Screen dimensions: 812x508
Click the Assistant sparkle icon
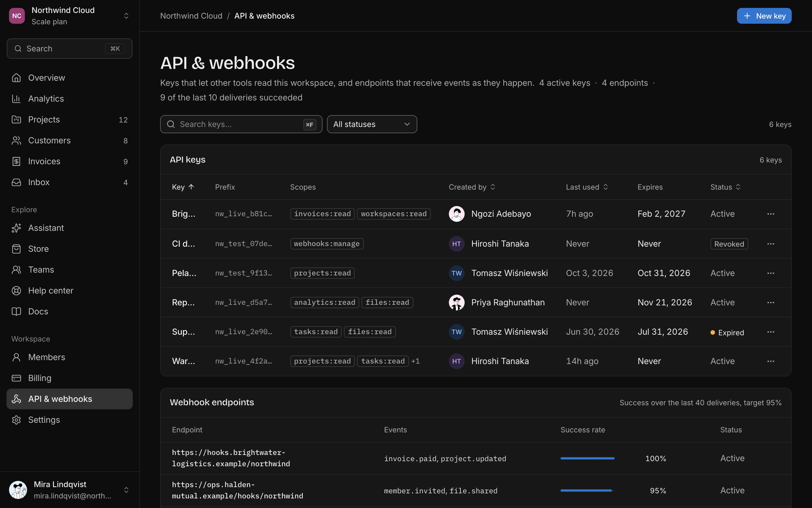16,228
